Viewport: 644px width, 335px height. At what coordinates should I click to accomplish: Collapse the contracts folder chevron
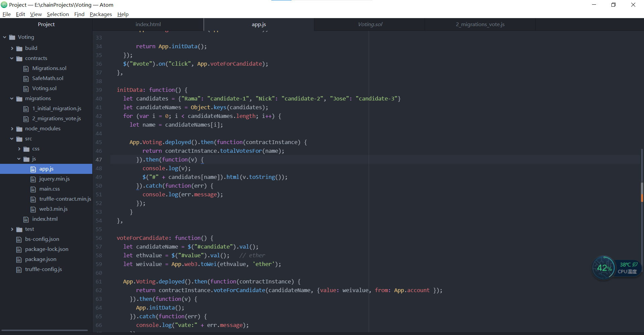tap(12, 58)
